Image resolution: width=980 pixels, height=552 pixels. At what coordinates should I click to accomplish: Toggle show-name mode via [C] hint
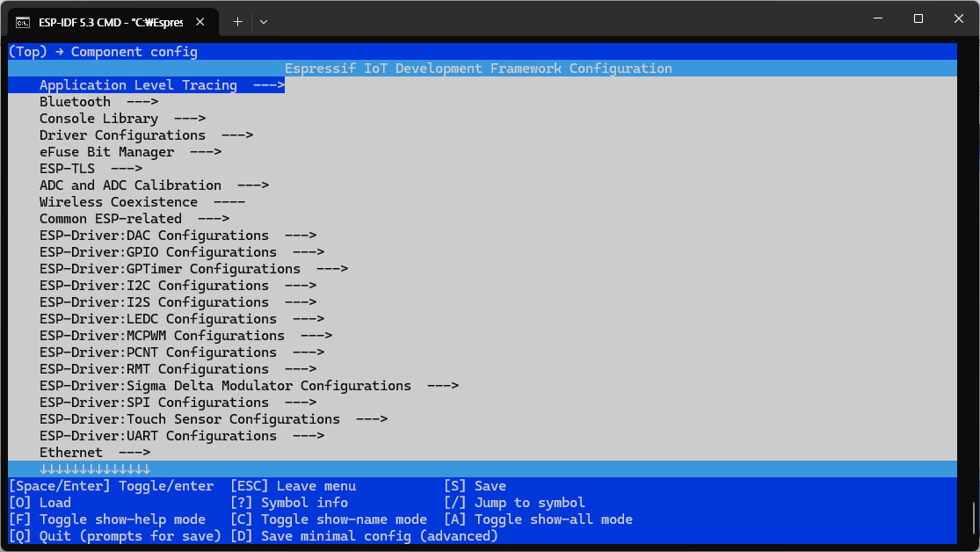pyautogui.click(x=329, y=519)
